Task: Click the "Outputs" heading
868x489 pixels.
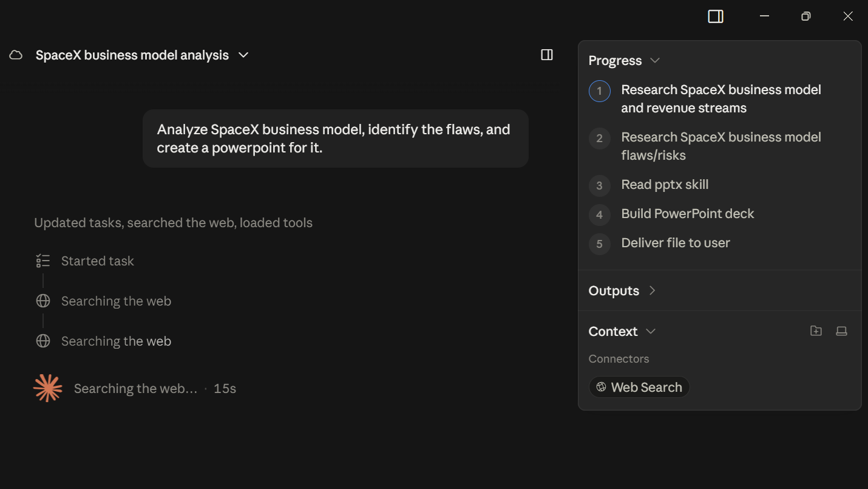Action: (x=614, y=291)
